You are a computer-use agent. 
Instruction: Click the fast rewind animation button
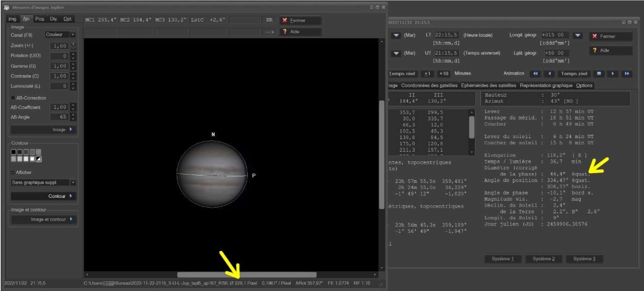point(535,74)
